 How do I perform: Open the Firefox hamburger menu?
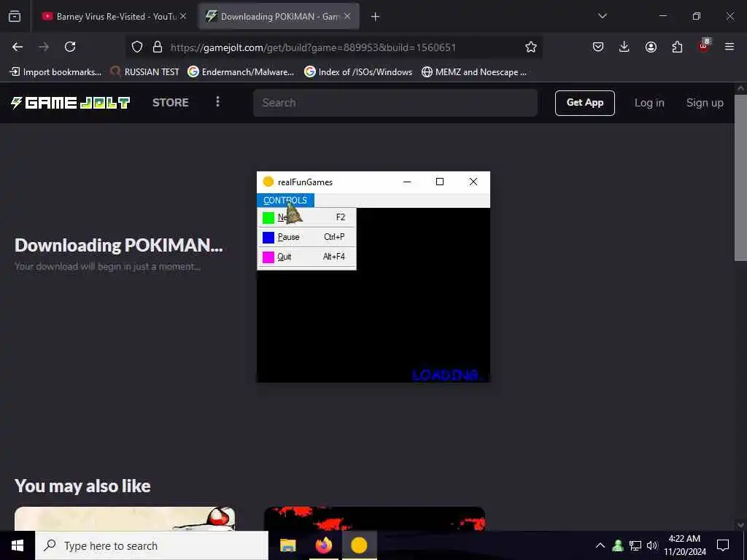click(x=729, y=47)
